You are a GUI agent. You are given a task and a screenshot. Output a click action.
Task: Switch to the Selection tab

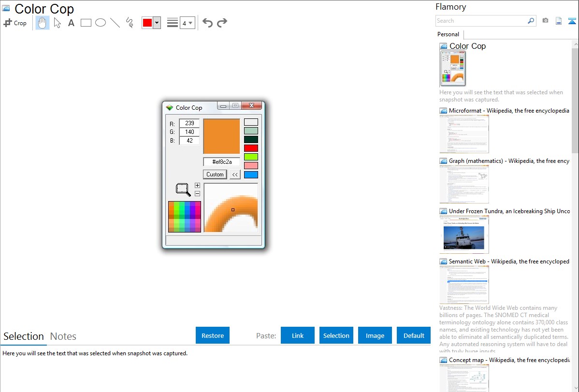[x=24, y=336]
